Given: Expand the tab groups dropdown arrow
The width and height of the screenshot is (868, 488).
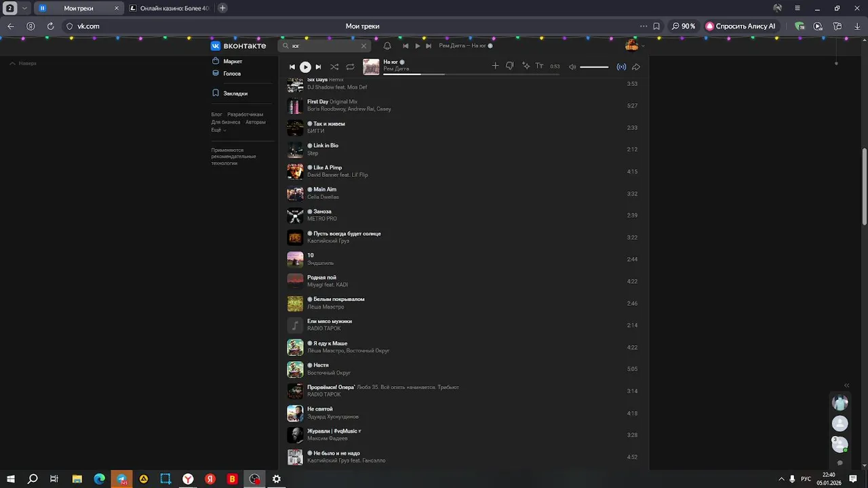Looking at the screenshot, I should (24, 8).
